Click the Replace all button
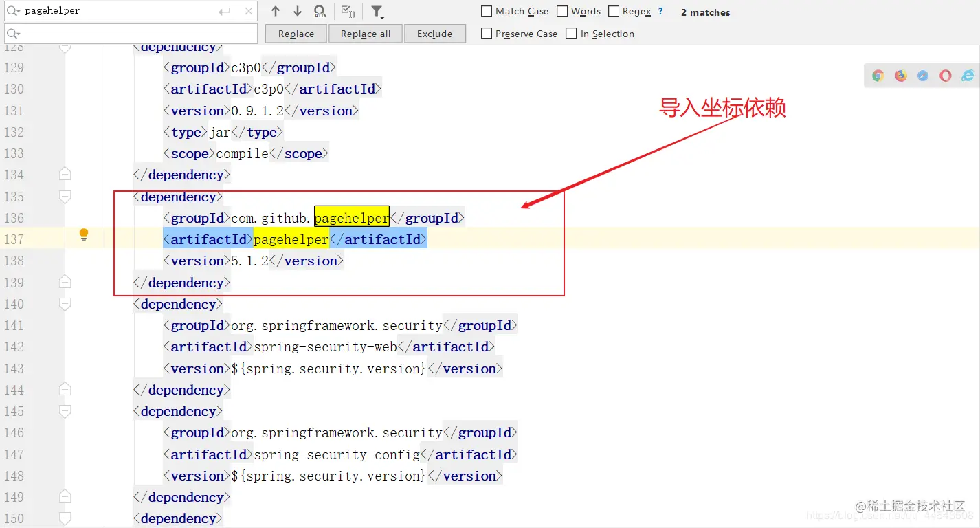 pos(366,34)
